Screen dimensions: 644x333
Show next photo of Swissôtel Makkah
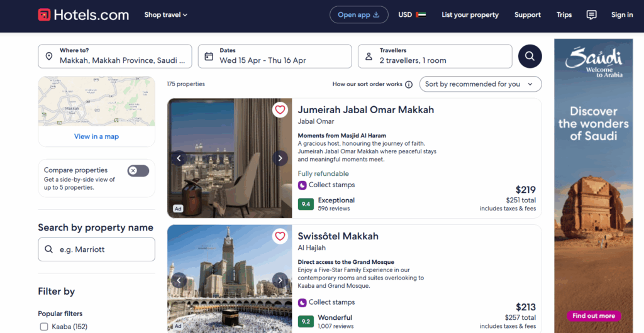[x=280, y=280]
